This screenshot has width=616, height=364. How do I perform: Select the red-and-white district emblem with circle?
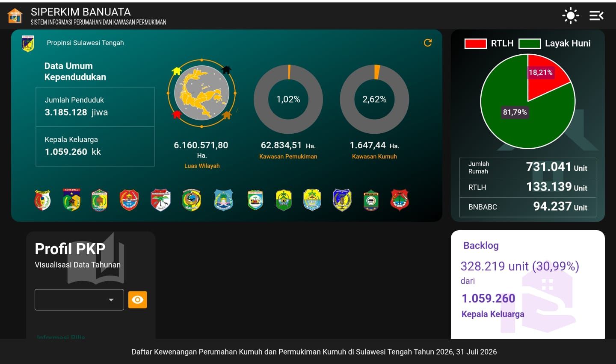tap(42, 200)
